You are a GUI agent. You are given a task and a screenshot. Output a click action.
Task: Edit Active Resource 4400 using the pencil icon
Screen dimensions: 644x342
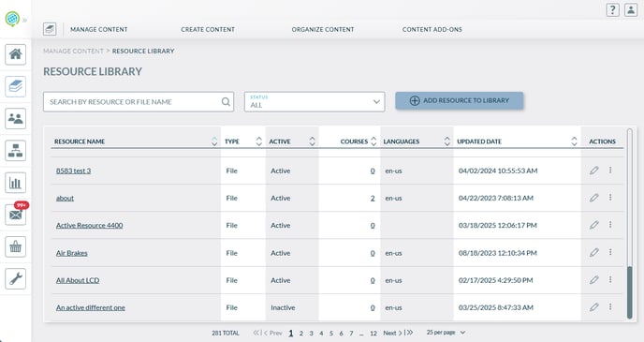(x=593, y=225)
